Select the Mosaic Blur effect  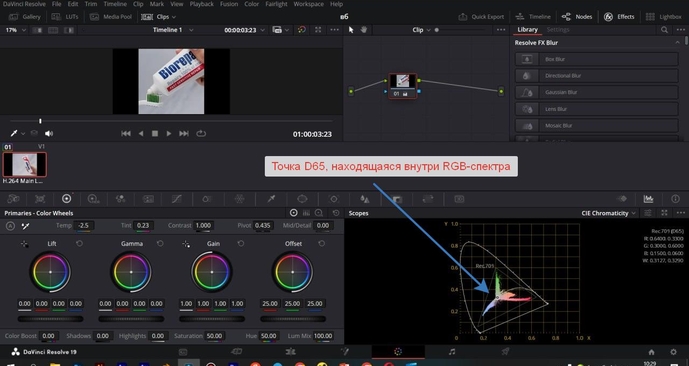point(597,126)
